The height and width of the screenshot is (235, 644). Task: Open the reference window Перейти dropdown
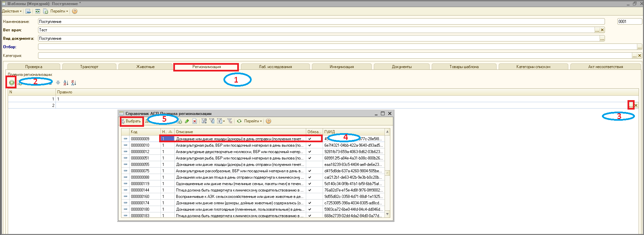(x=253, y=121)
